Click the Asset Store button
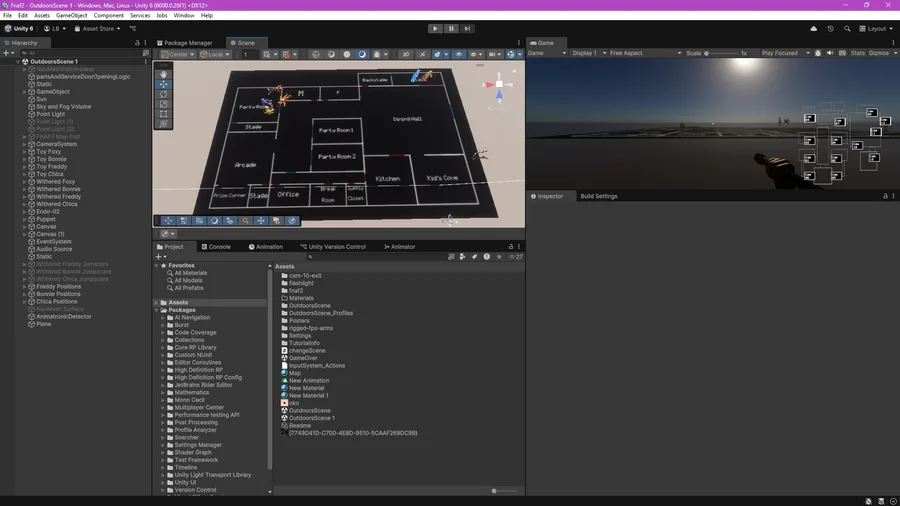 point(98,29)
